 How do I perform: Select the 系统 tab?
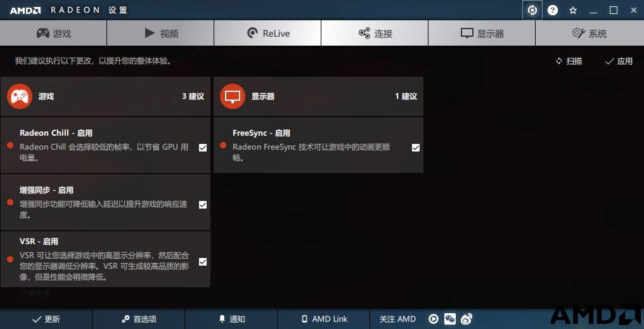589,33
